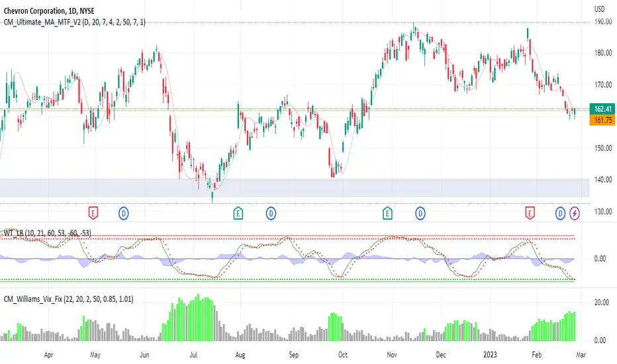617x364 pixels.
Task: Open the USD currency selector
Action: 599,9
